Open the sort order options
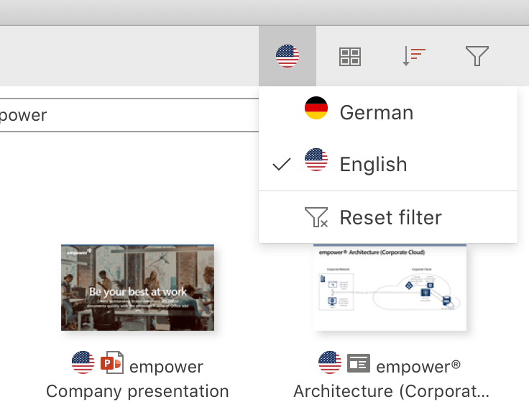 [x=414, y=56]
